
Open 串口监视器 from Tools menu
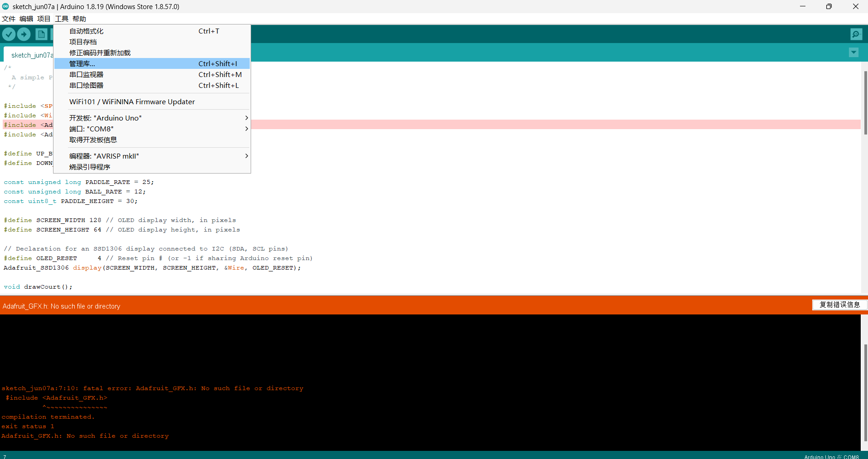152,75
